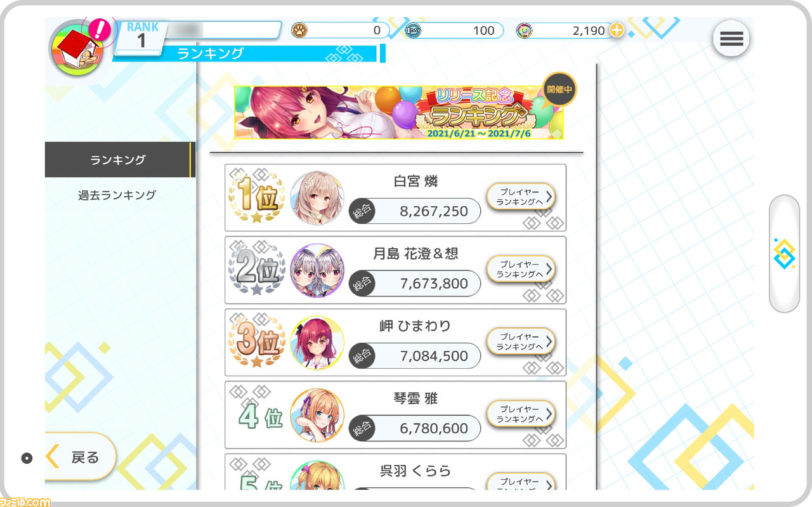The width and height of the screenshot is (812, 507).
Task: Select the ランキング tab in sidebar
Action: [x=118, y=160]
